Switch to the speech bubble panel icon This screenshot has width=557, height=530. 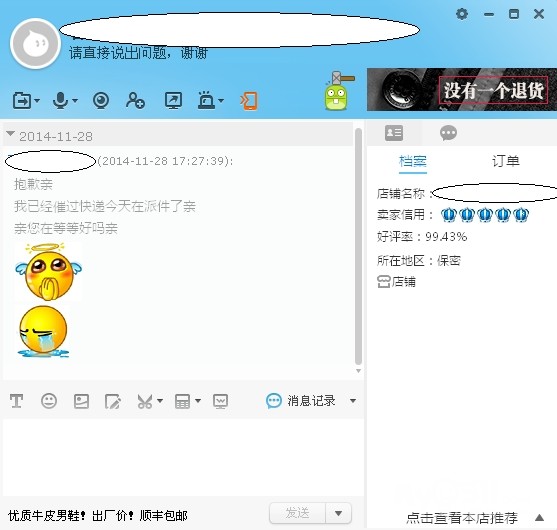(x=448, y=133)
